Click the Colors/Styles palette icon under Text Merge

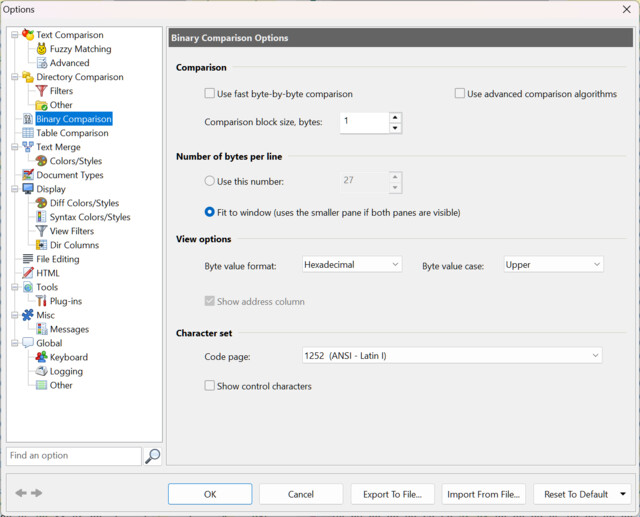point(41,161)
